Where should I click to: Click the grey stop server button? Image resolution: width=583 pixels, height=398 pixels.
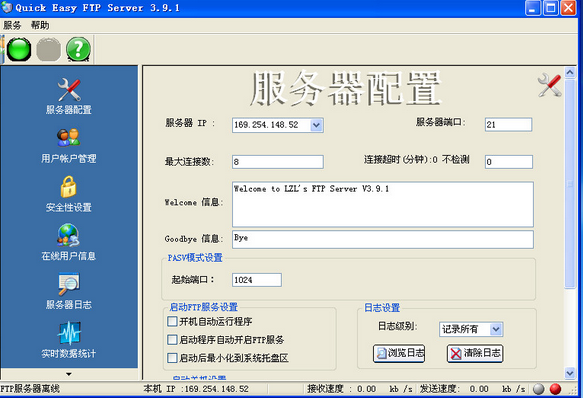[x=49, y=49]
